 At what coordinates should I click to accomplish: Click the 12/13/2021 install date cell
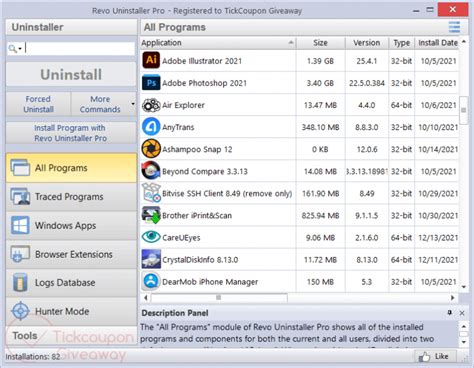click(x=438, y=238)
